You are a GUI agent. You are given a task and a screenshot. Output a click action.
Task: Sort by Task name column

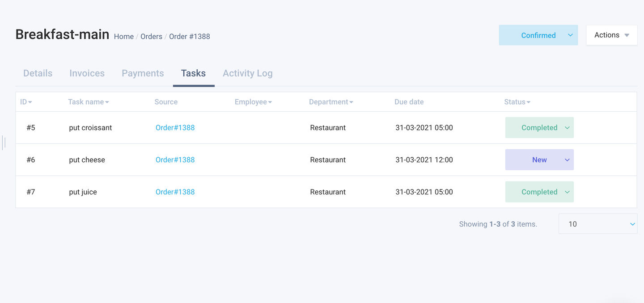coord(89,102)
